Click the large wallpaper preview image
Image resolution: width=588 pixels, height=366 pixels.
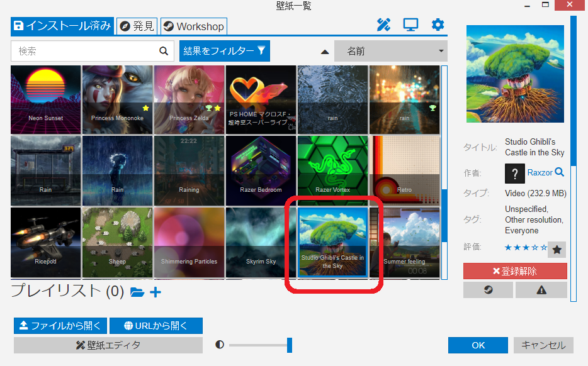(x=515, y=74)
